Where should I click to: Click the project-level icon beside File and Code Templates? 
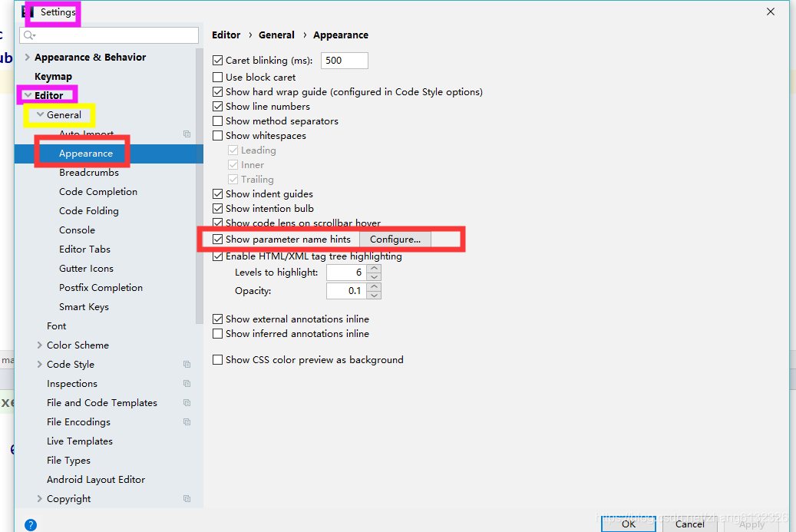[187, 403]
